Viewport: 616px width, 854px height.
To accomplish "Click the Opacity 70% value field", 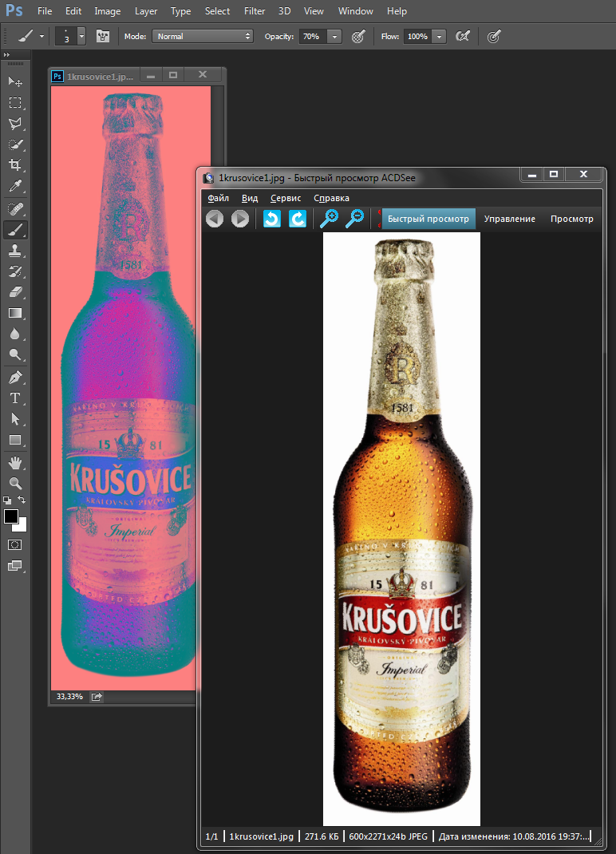I will coord(313,37).
